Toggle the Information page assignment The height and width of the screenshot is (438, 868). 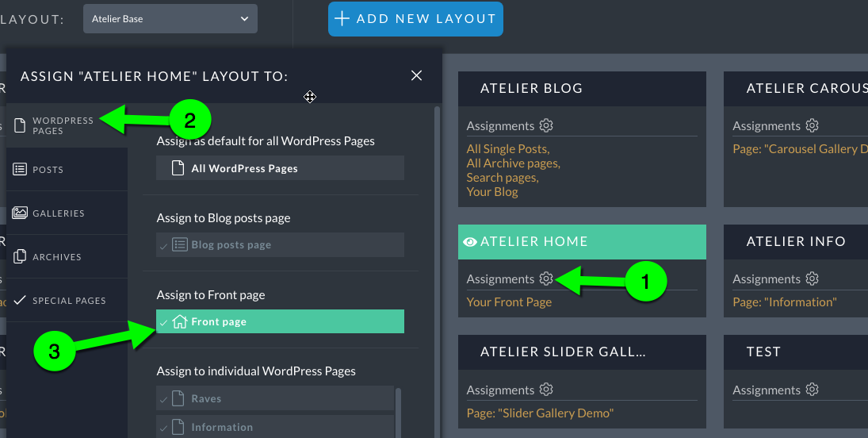click(x=275, y=427)
